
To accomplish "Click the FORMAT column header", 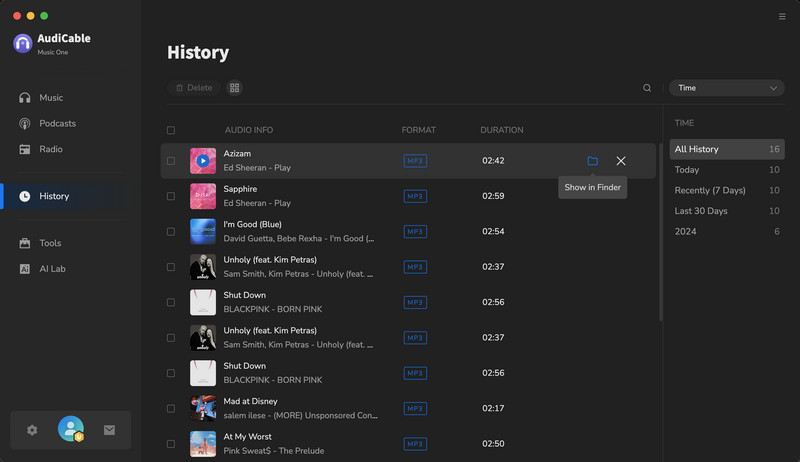I will 418,130.
